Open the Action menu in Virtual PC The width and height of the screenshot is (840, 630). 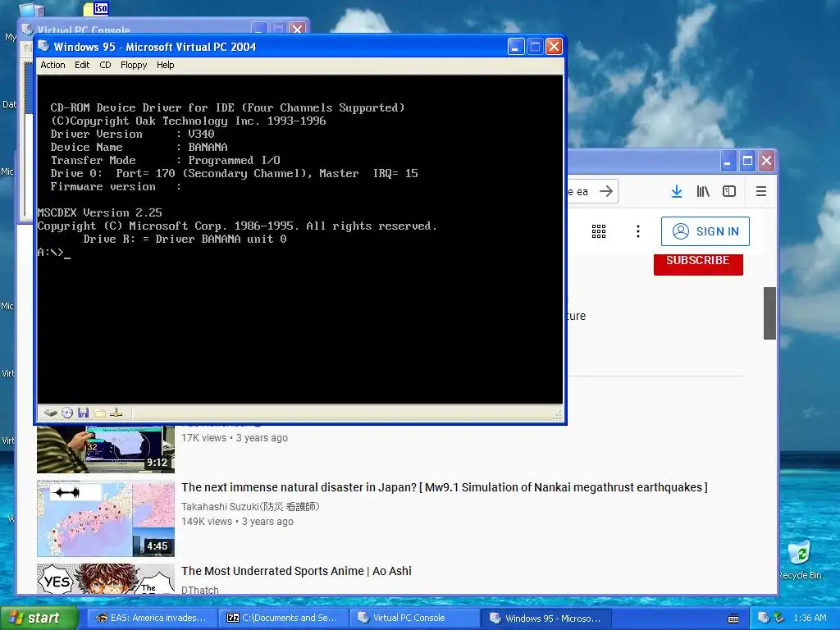coord(52,65)
